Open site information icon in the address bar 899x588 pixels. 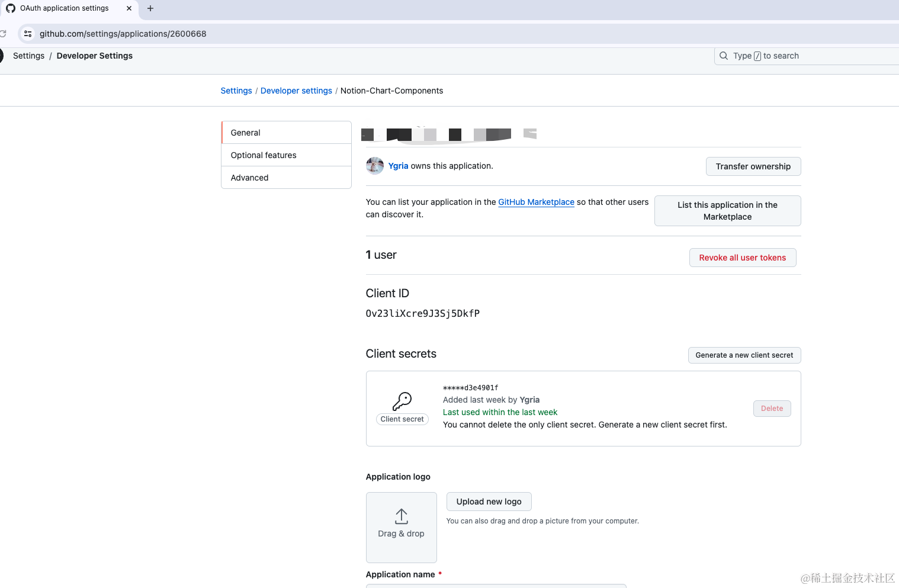coord(28,34)
